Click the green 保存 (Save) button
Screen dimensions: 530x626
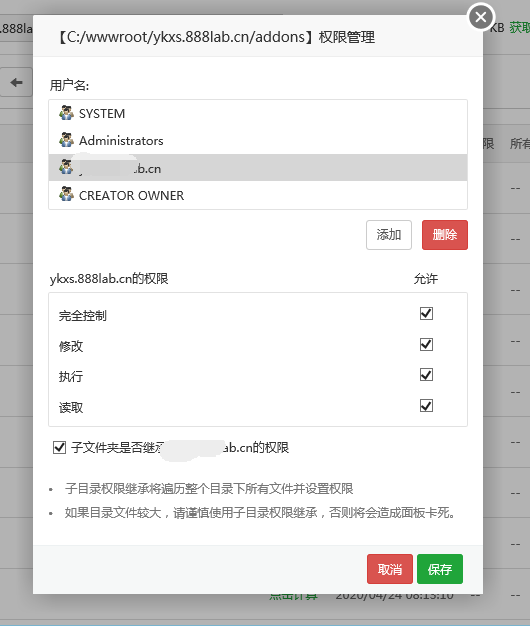[440, 569]
